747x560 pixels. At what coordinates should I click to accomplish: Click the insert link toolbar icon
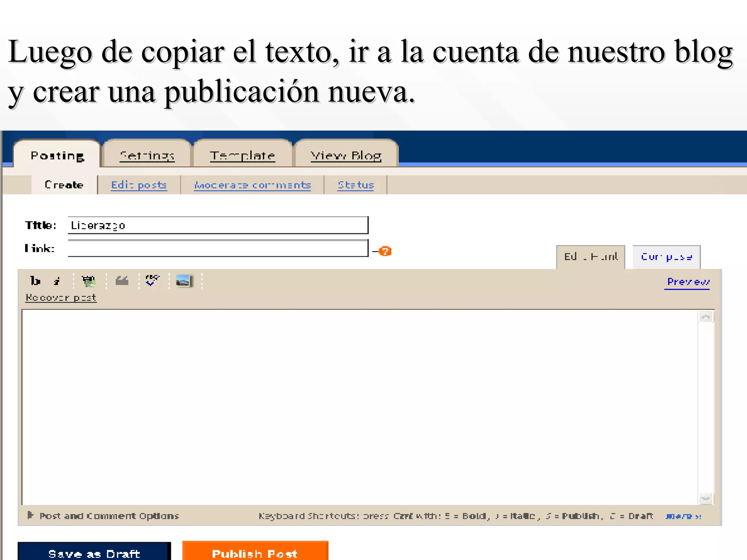89,281
